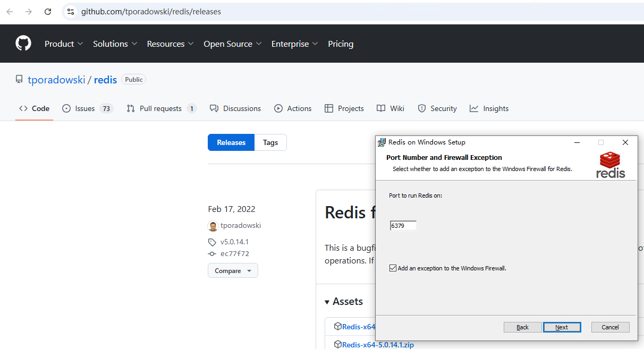Image resolution: width=644 pixels, height=349 pixels.
Task: Open the Compare dropdown button
Action: tap(233, 270)
